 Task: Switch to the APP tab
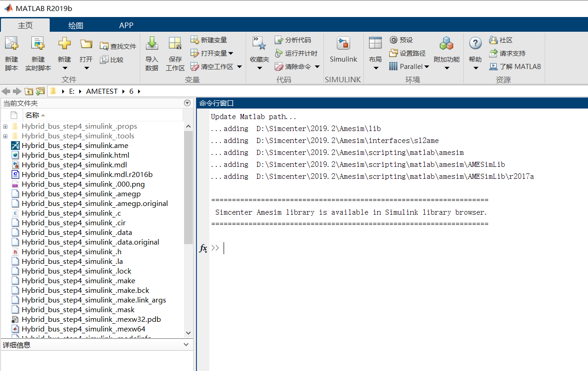tap(126, 25)
